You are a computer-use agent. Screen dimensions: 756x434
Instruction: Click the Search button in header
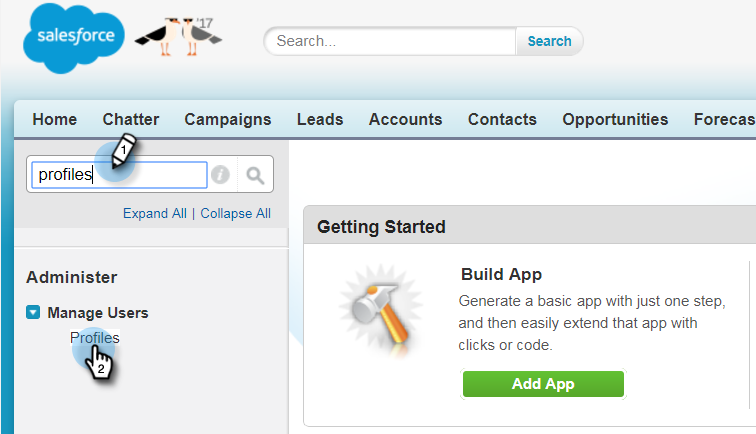coord(549,41)
